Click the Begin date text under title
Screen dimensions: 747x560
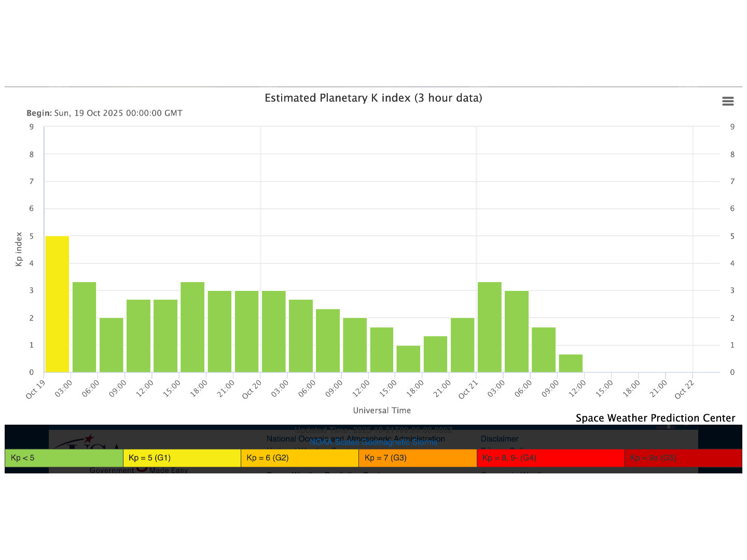point(104,113)
